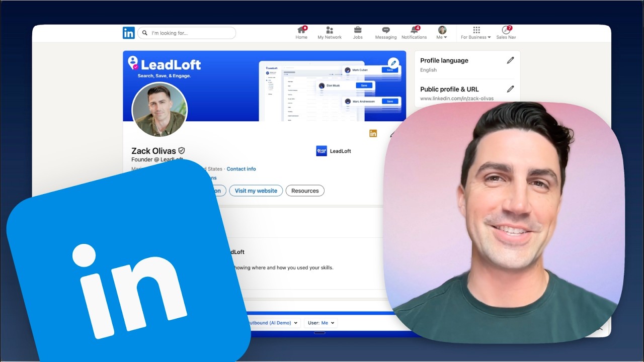The image size is (644, 362).
Task: Click the verification badge beside Zack Olivas
Action: coord(182,150)
